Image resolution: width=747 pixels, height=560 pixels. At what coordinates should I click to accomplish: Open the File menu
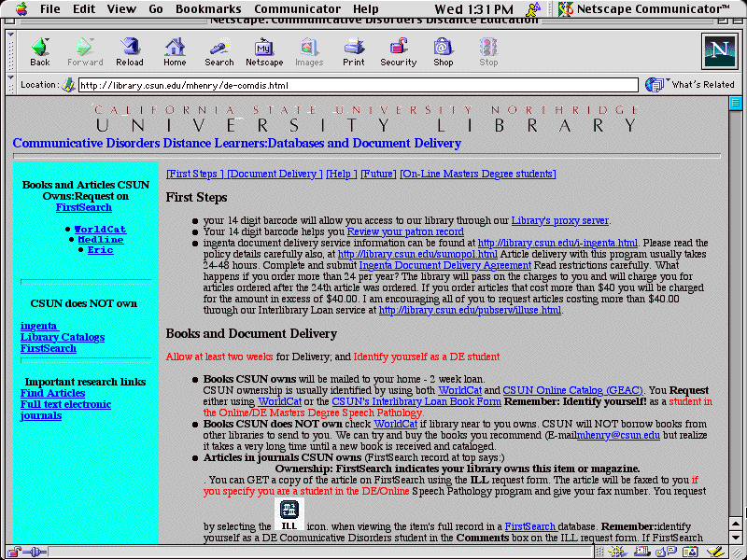(49, 8)
